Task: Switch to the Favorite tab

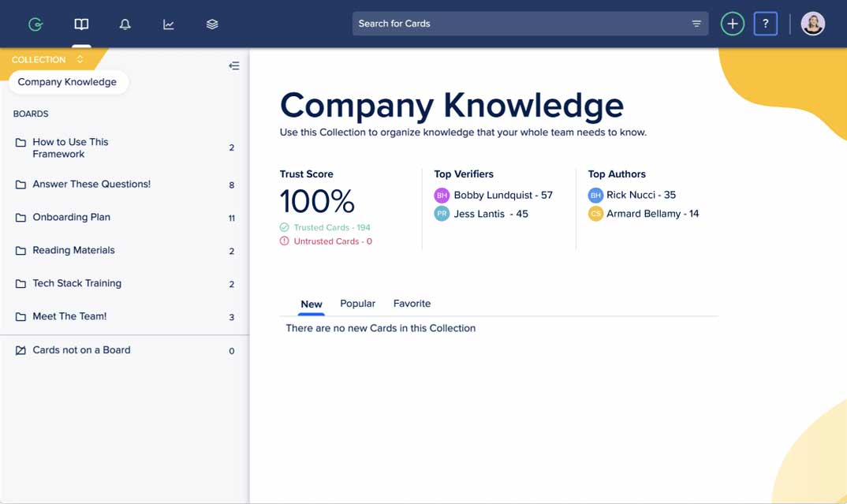Action: (412, 304)
